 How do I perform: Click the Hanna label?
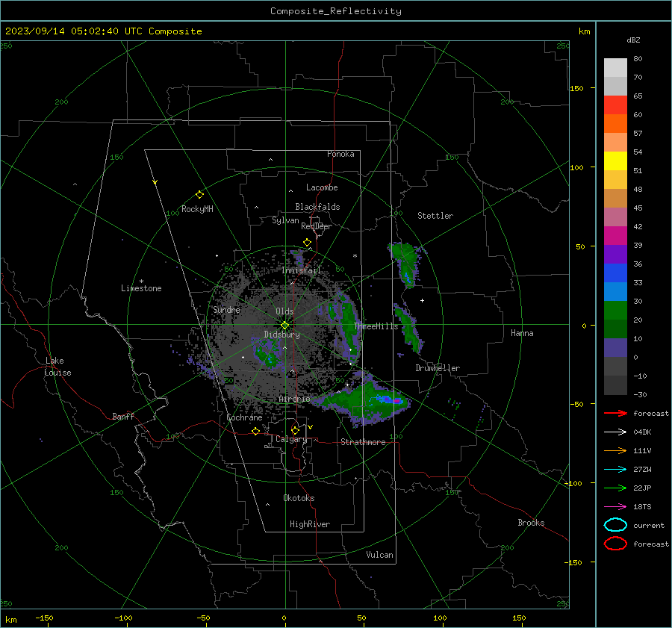522,333
